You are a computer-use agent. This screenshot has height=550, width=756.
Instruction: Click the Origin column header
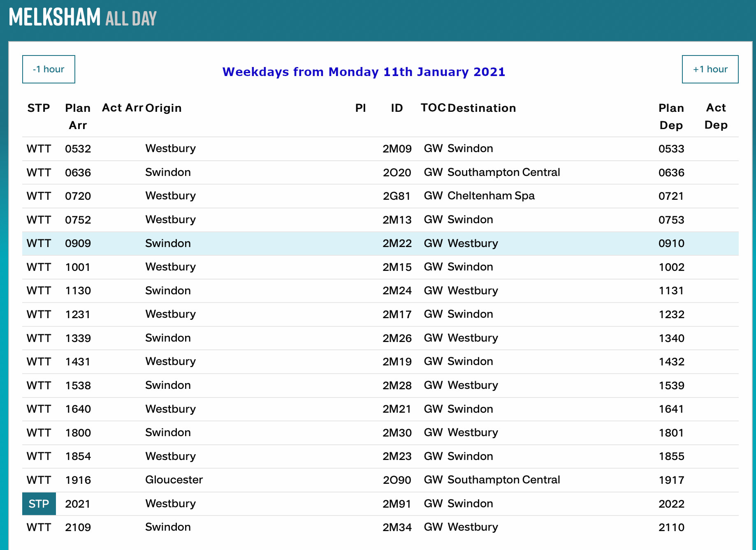coord(163,108)
